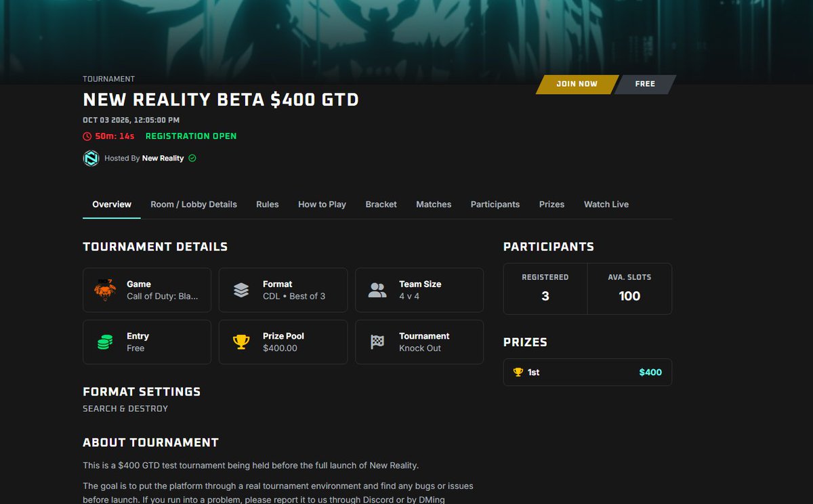Click the 'FORMAT SETTINGS' heading
The width and height of the screenshot is (813, 504).
(142, 392)
